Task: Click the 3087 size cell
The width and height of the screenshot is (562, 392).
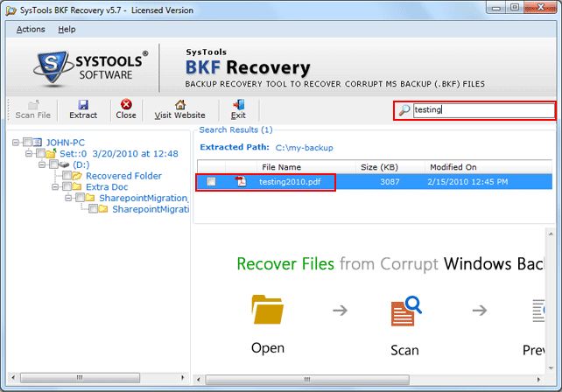Action: [390, 182]
